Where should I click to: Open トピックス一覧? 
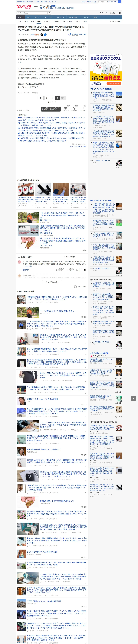(x=115, y=22)
